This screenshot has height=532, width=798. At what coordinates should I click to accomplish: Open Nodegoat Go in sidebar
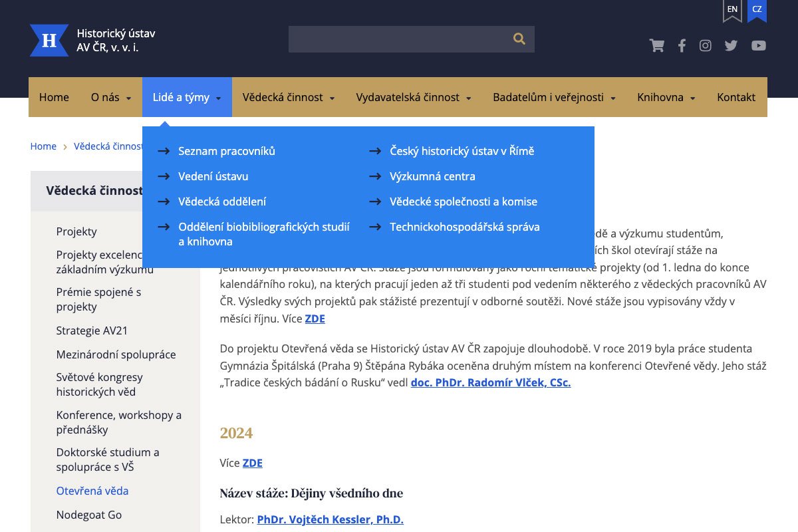[89, 515]
